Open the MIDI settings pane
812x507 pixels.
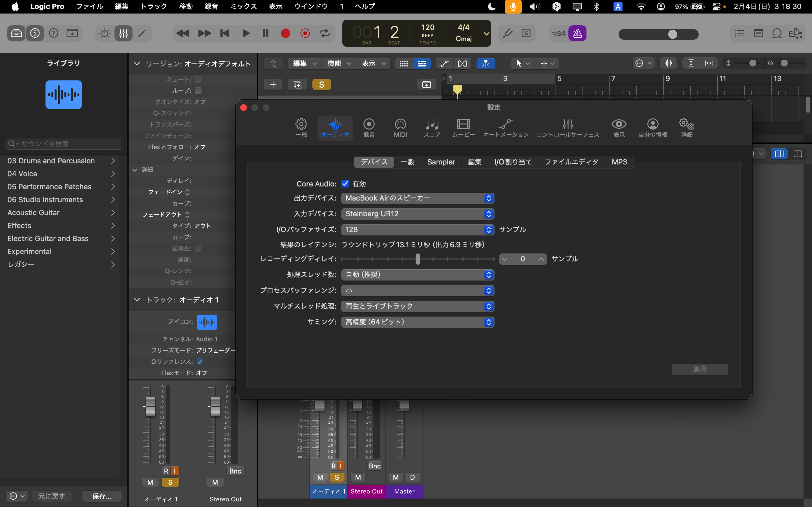pos(400,128)
